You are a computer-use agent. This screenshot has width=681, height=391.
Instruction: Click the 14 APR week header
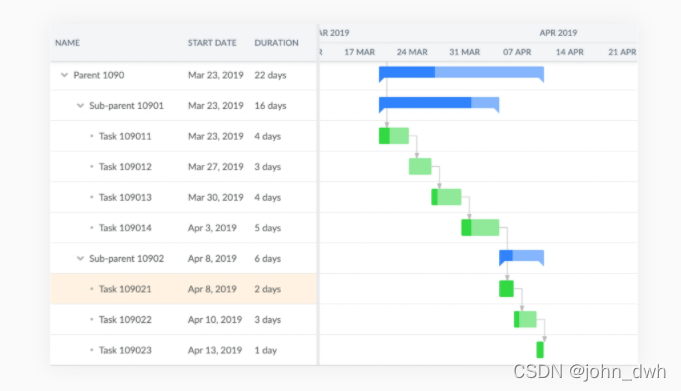pyautogui.click(x=569, y=52)
